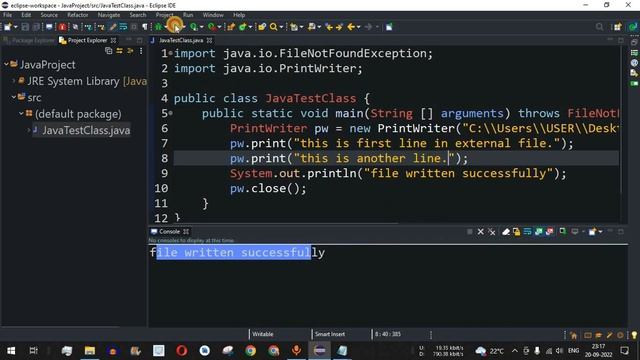Image resolution: width=640 pixels, height=360 pixels.
Task: Click the Save icon in toolbar
Action: 25,27
